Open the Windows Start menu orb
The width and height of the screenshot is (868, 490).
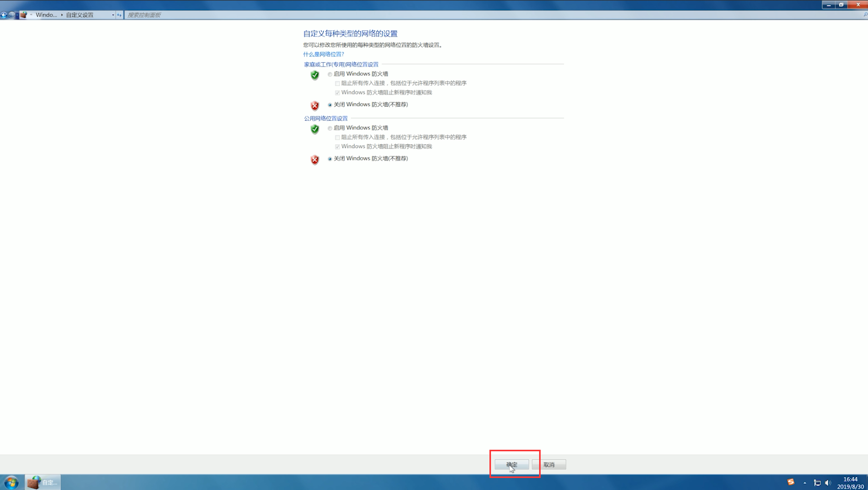[11, 482]
